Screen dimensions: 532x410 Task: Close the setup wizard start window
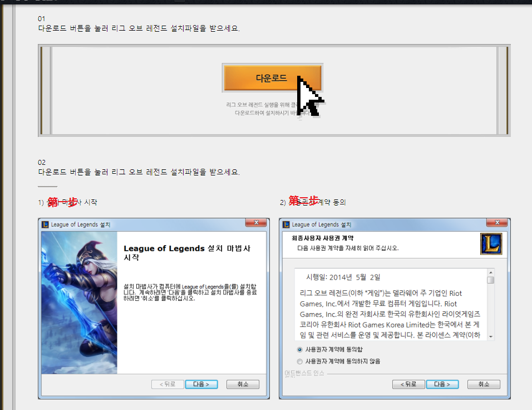point(255,223)
